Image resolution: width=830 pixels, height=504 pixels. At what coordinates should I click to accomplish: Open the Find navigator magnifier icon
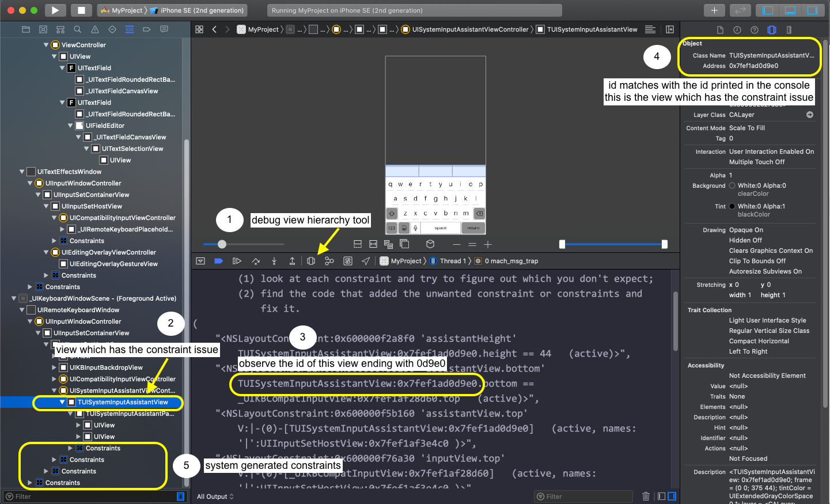click(x=77, y=29)
